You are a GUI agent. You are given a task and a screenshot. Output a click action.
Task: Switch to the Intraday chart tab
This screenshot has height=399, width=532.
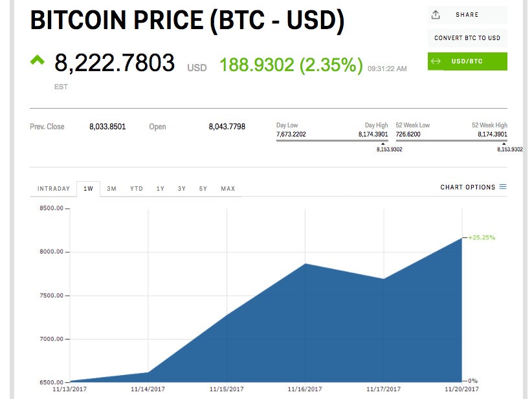tap(54, 189)
